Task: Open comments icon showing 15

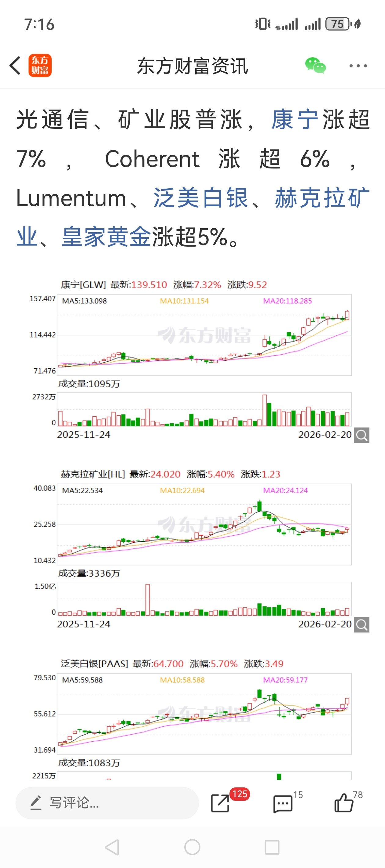Action: (283, 804)
